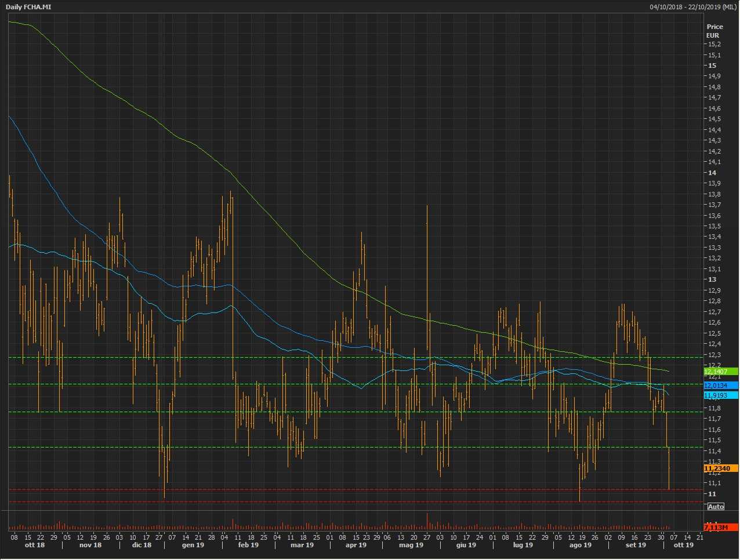Click the 'dic 18' month label

pos(142,545)
